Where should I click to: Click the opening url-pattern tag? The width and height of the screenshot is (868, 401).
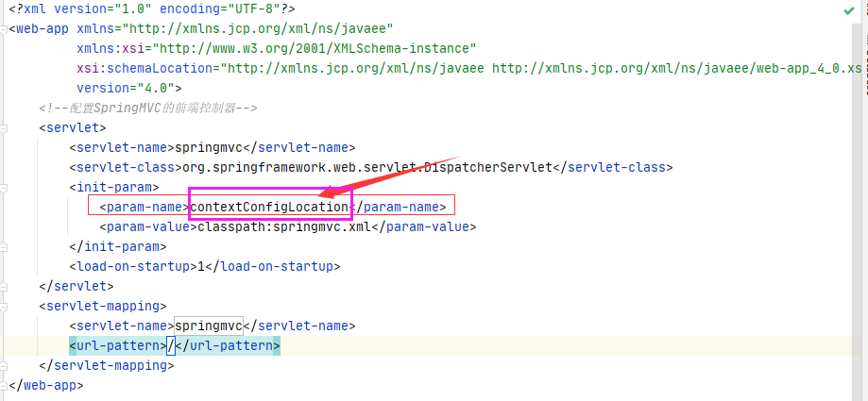118,346
